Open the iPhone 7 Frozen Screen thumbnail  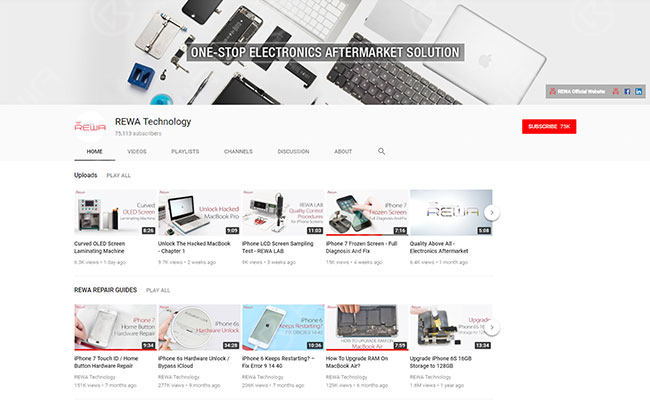(367, 212)
